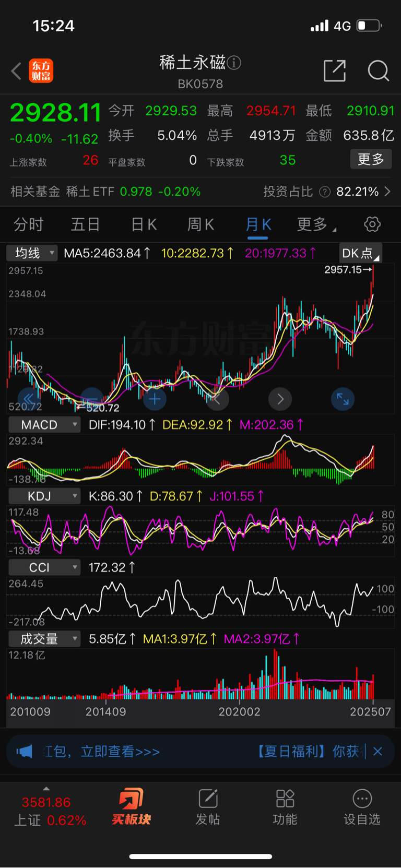The width and height of the screenshot is (401, 868).
Task: Jump the chart to the earliest period
Action: pos(29,399)
